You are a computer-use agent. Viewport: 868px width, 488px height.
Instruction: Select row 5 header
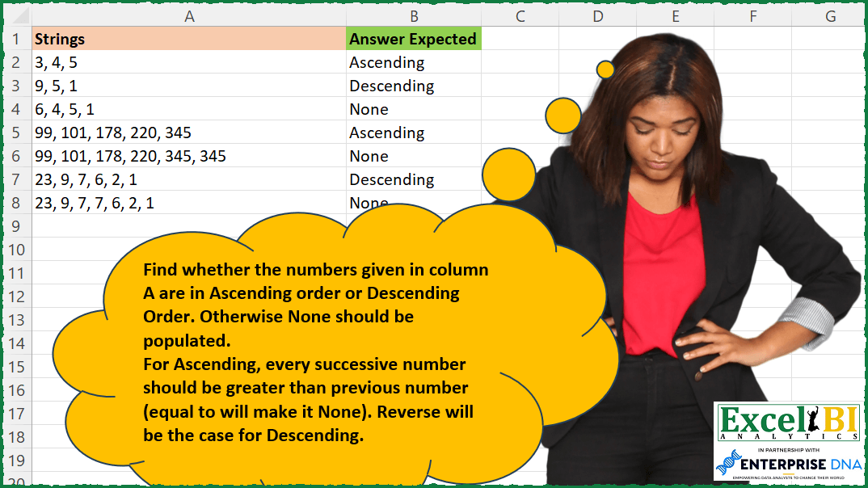coord(16,133)
